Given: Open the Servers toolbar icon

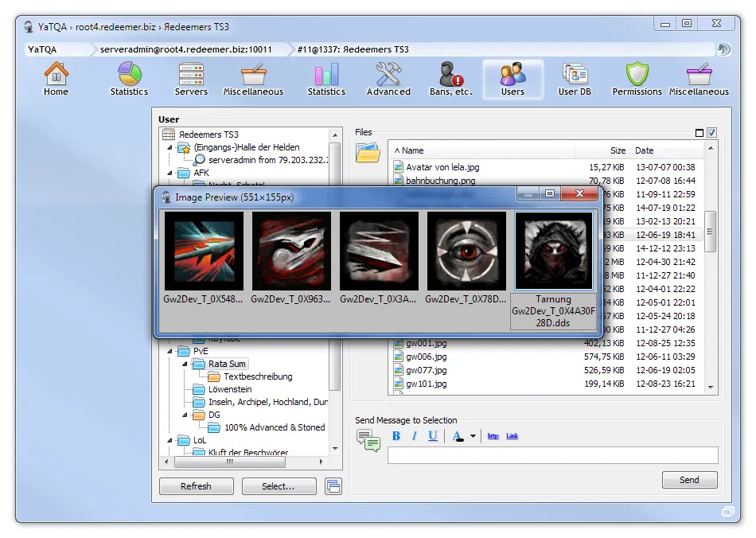Looking at the screenshot, I should pos(191,80).
